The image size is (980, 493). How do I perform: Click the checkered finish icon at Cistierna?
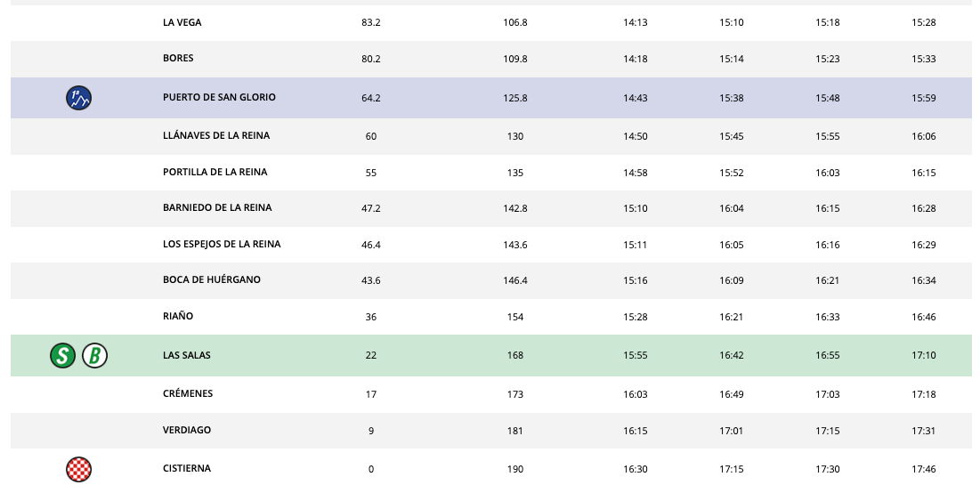(x=79, y=469)
